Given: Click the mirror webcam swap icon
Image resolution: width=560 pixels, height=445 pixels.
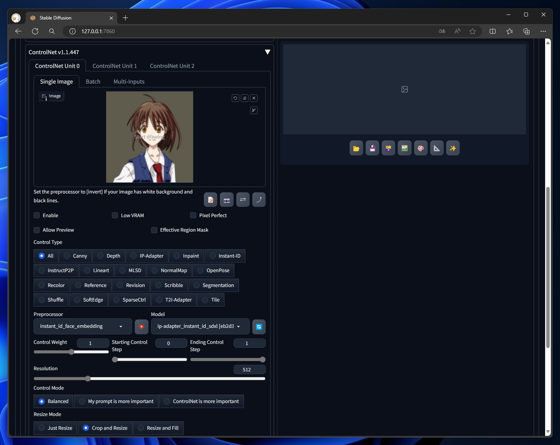Looking at the screenshot, I should [x=243, y=200].
